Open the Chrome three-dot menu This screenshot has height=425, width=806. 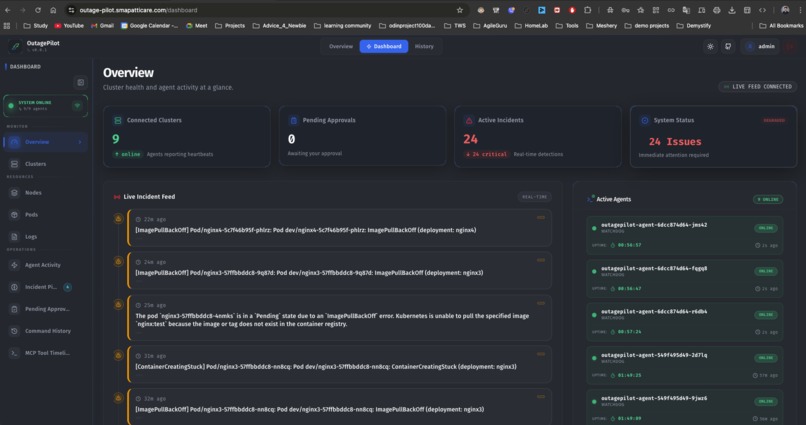tap(800, 10)
